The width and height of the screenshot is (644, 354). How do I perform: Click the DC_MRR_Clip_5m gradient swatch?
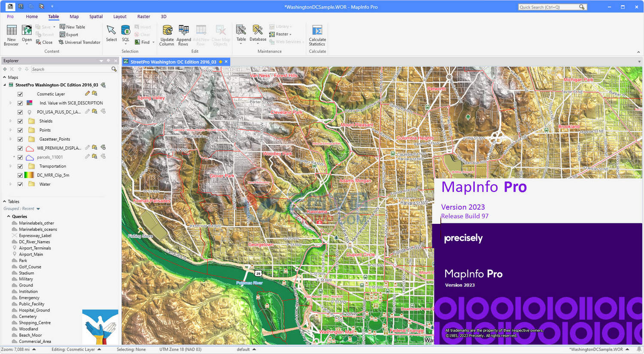(30, 175)
